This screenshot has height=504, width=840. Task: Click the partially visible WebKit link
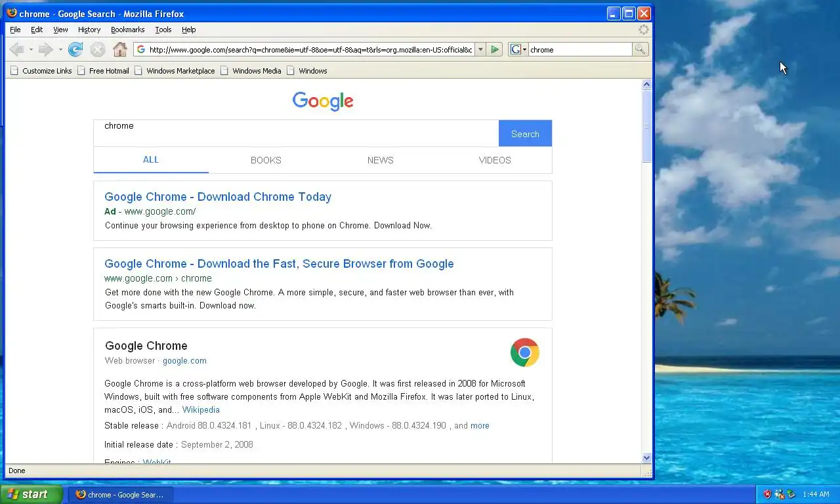(x=157, y=462)
